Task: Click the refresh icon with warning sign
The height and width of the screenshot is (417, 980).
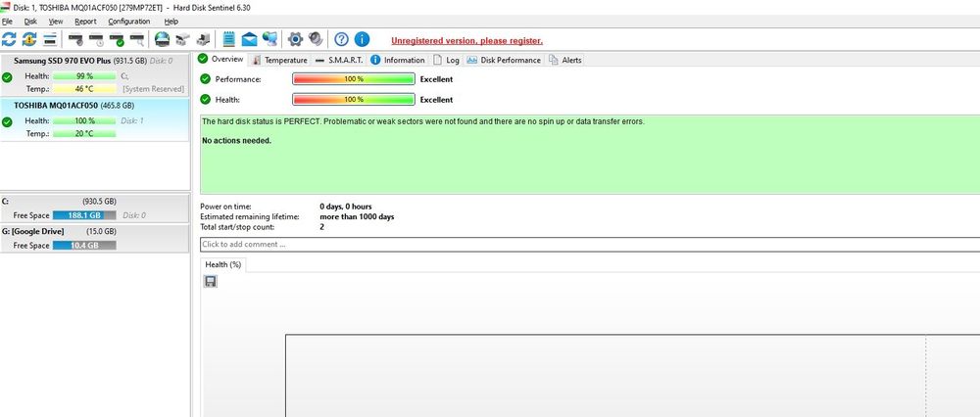Action: pyautogui.click(x=29, y=39)
